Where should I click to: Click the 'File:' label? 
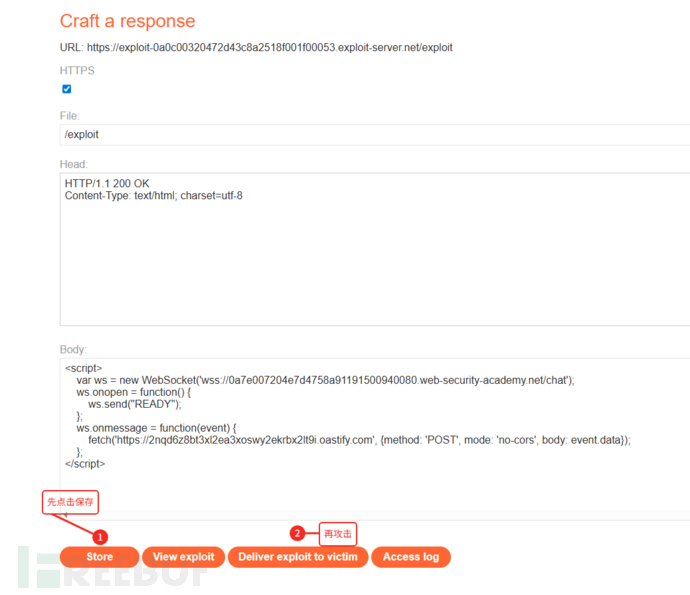70,116
